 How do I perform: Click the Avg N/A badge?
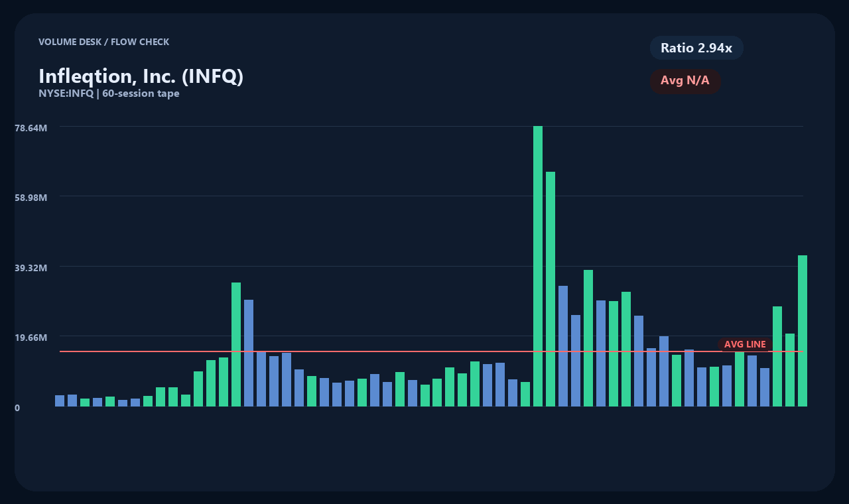[x=685, y=81]
